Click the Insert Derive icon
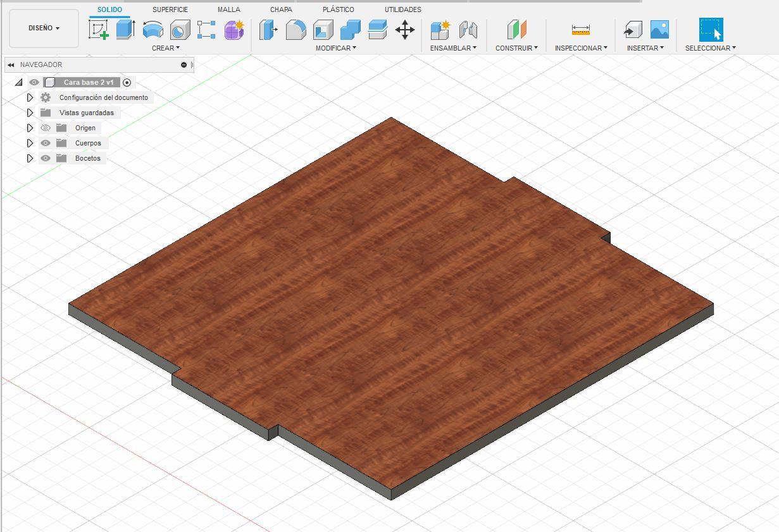Image resolution: width=779 pixels, height=532 pixels. coord(632,30)
